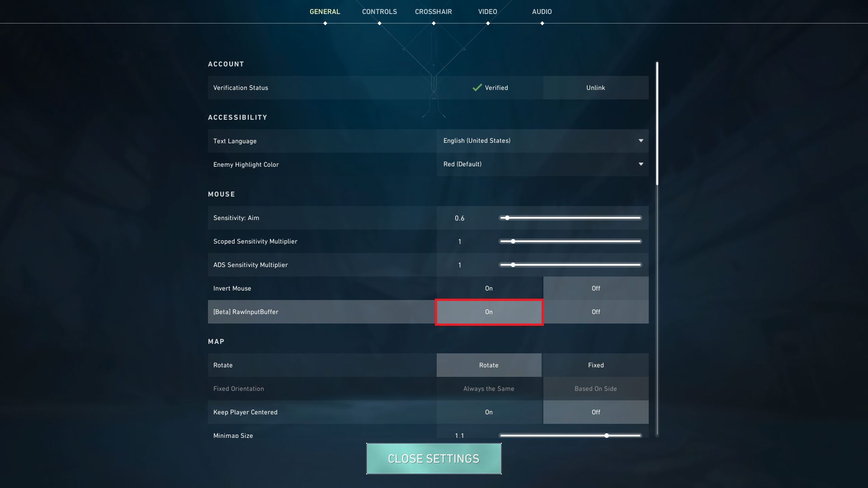Select Fixed minimap rotation
Screen dimensions: 868x488
click(x=596, y=365)
